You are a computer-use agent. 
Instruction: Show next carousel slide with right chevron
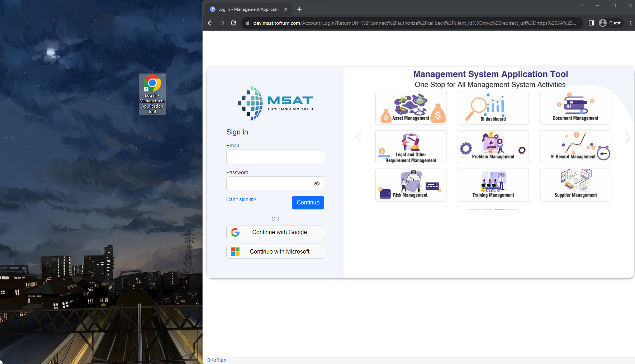click(627, 137)
